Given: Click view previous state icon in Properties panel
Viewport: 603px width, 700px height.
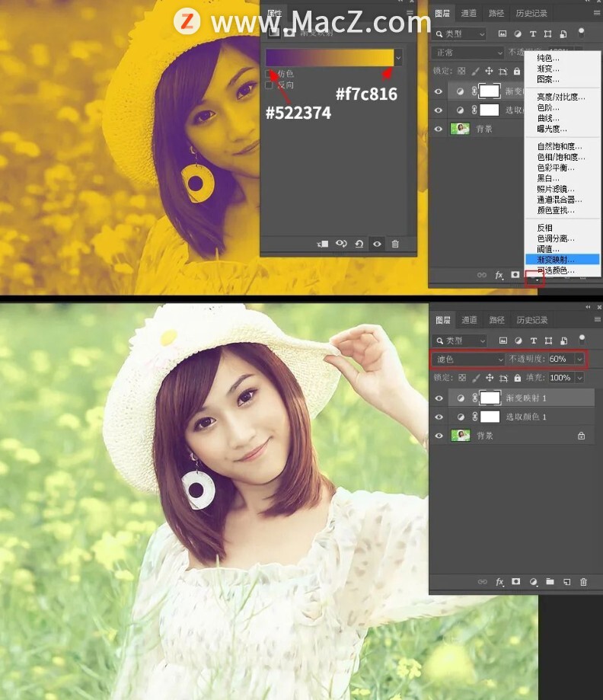Looking at the screenshot, I should (x=341, y=244).
